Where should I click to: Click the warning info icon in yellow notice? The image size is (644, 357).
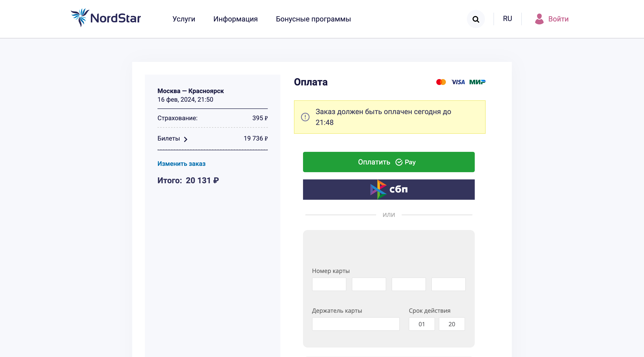coord(305,117)
